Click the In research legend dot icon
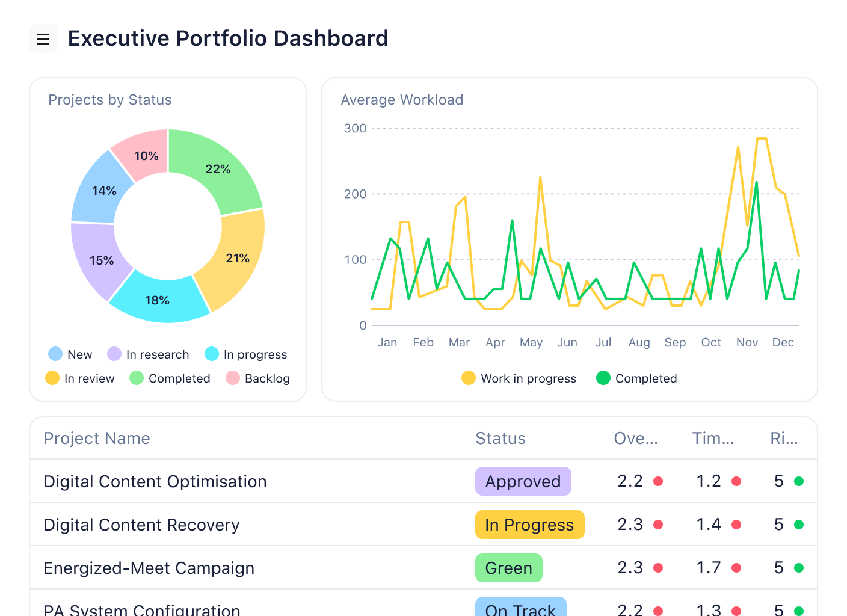847x616 pixels. click(114, 354)
